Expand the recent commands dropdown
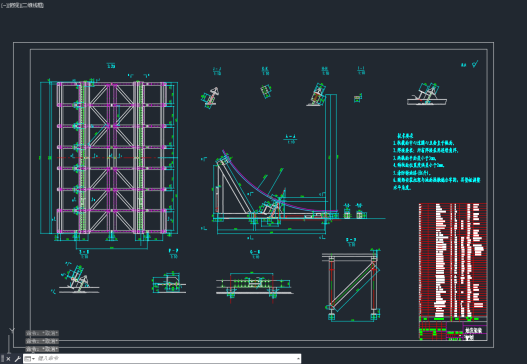 point(30,359)
